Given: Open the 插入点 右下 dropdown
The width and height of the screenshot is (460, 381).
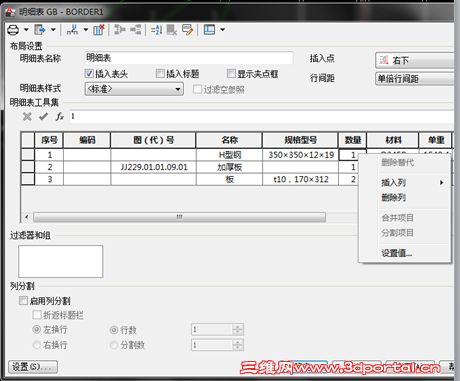Looking at the screenshot, I should [415, 60].
